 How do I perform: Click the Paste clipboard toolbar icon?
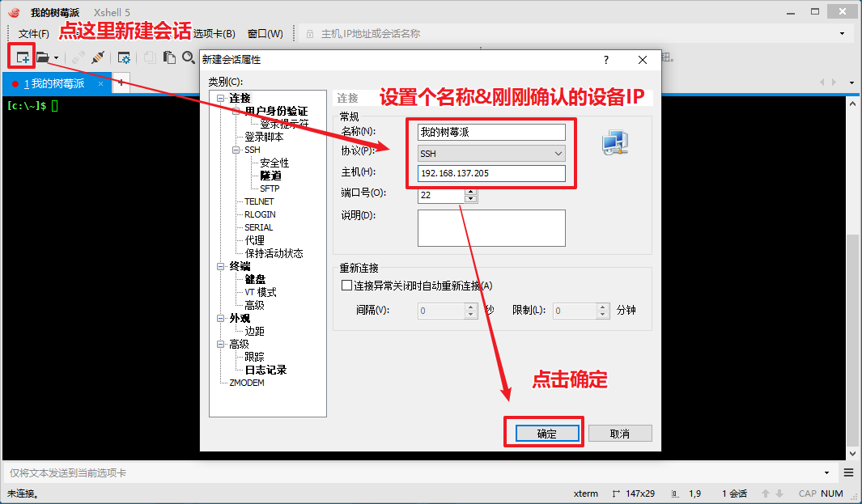coord(169,57)
